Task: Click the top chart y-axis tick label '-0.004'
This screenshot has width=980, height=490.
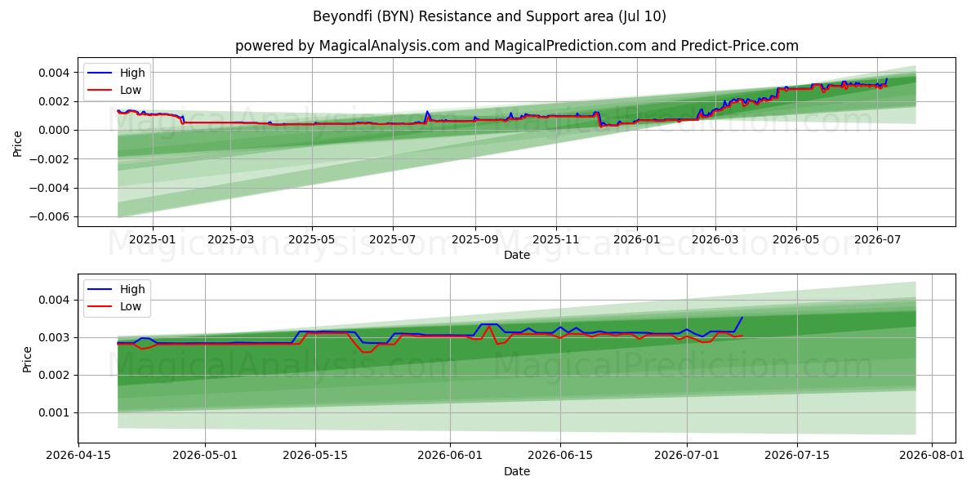Action: tap(51, 188)
